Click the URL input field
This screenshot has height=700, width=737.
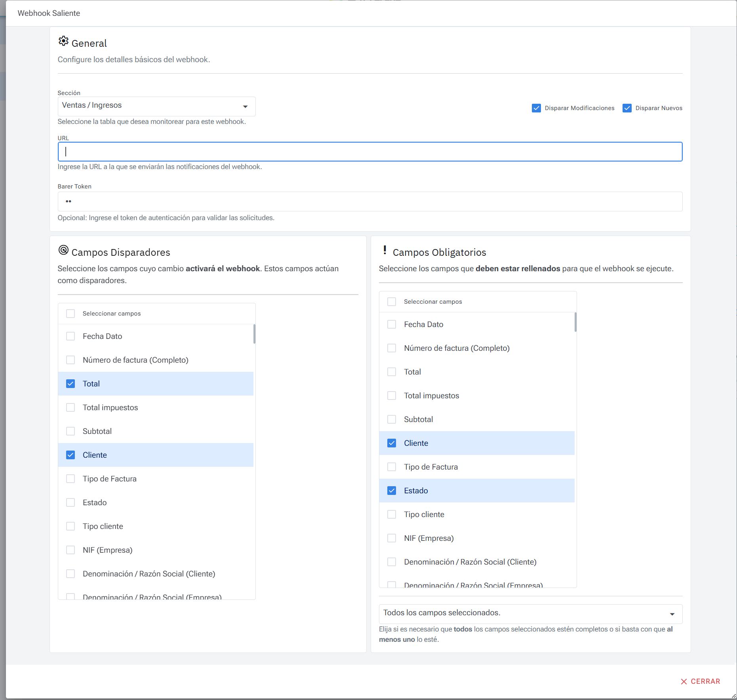(356, 152)
